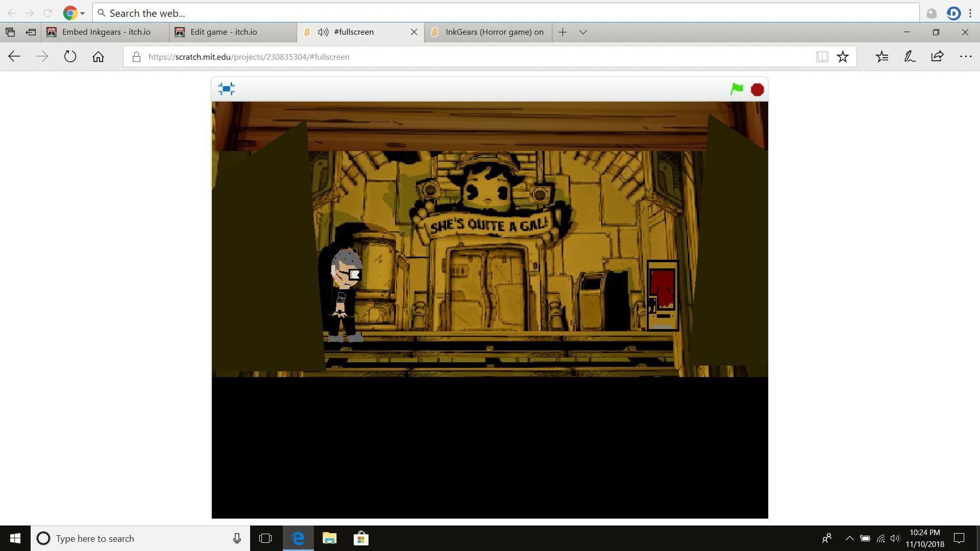Open Microsoft Store from the taskbar
The image size is (980, 551).
[x=361, y=538]
